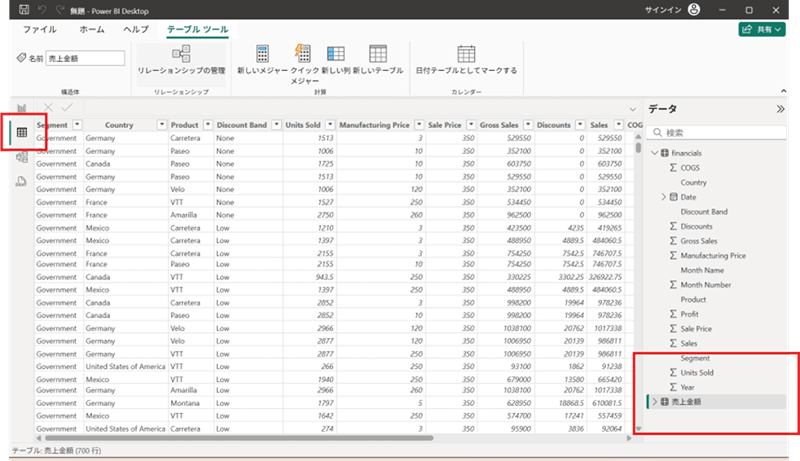Open the Country column filter dropdown
This screenshot has height=461, width=800.
161,125
